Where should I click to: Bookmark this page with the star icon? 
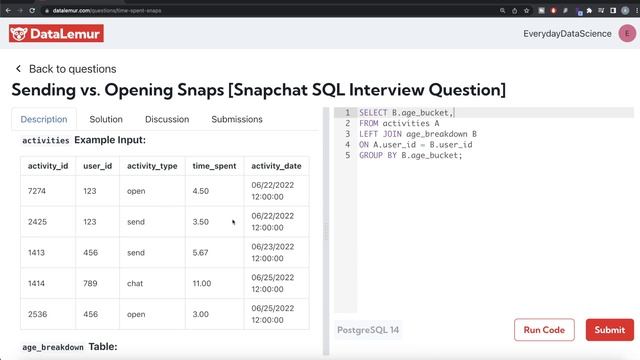pyautogui.click(x=527, y=11)
